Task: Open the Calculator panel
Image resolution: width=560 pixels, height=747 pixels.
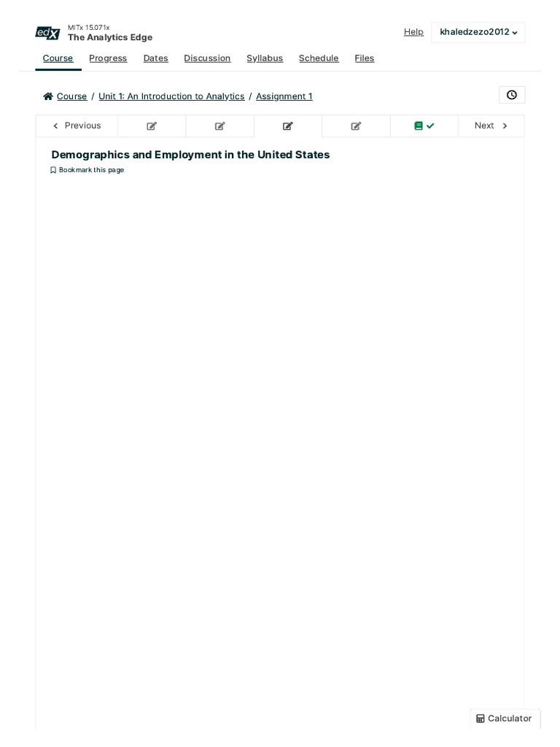Action: point(505,719)
